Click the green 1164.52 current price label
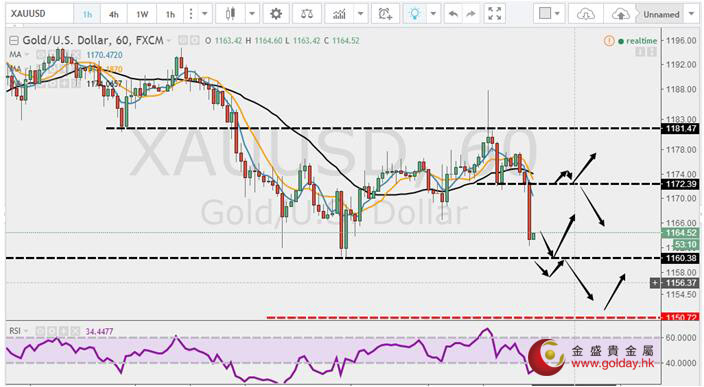This screenshot has height=387, width=704. click(681, 233)
